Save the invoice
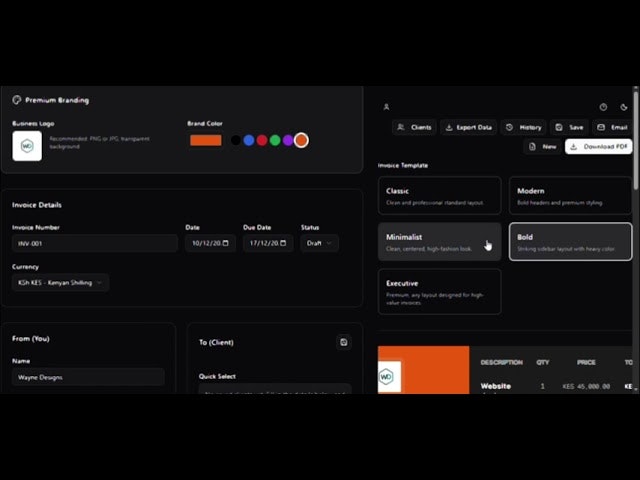The width and height of the screenshot is (640, 480). [x=569, y=127]
